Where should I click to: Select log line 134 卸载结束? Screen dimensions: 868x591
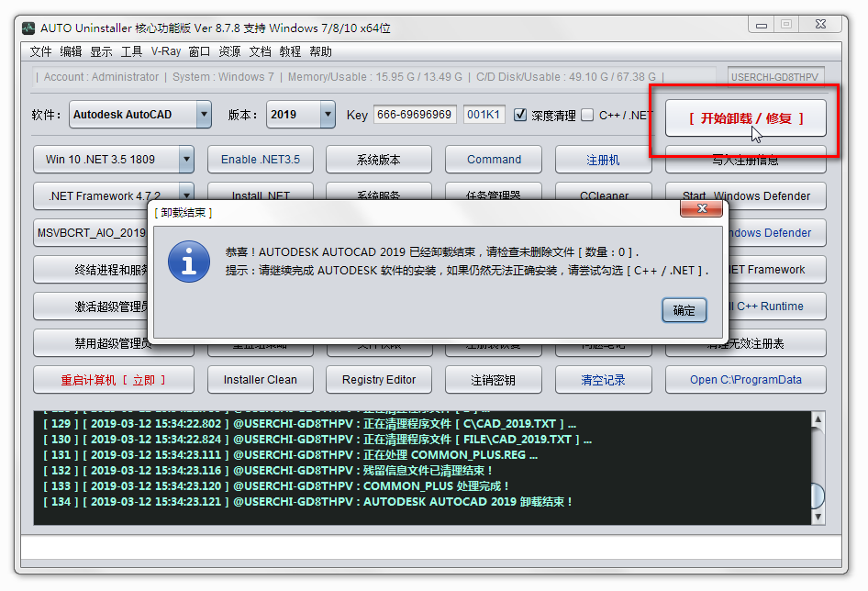click(307, 502)
